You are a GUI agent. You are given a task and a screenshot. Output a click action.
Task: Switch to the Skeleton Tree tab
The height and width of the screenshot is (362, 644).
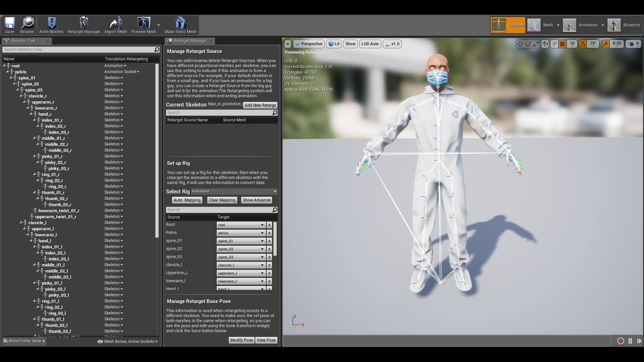pyautogui.click(x=23, y=41)
